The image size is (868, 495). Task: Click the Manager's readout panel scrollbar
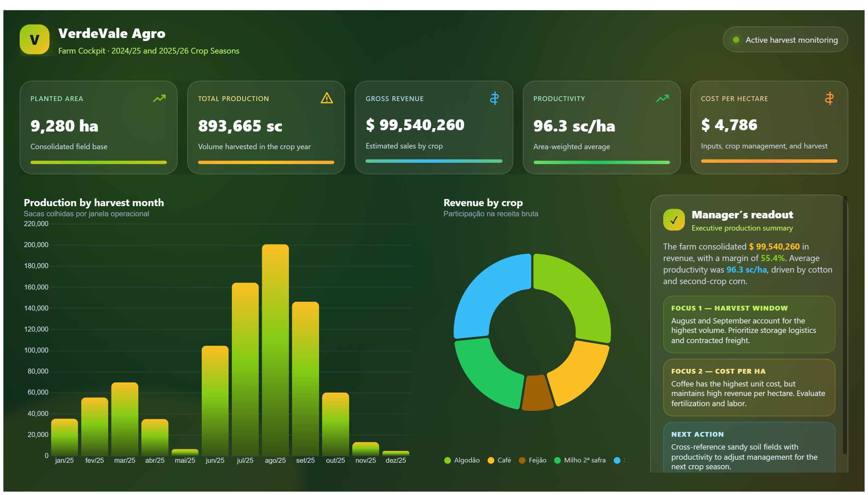tap(845, 325)
